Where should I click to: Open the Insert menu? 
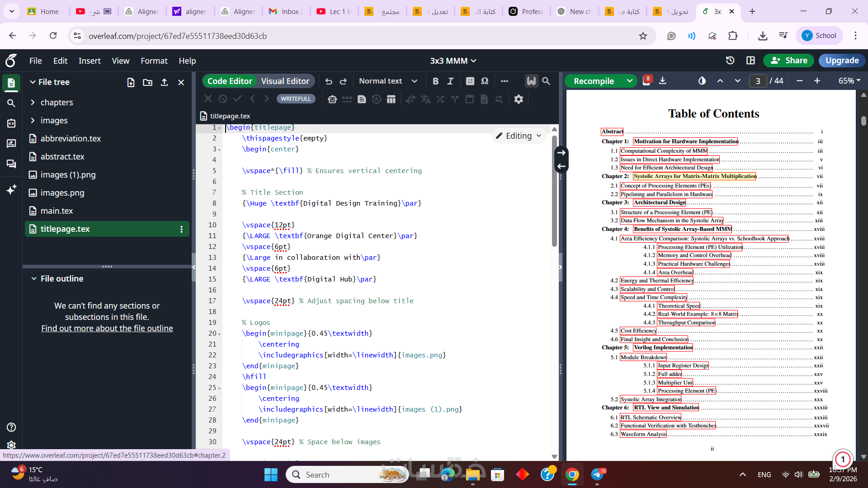tap(90, 61)
